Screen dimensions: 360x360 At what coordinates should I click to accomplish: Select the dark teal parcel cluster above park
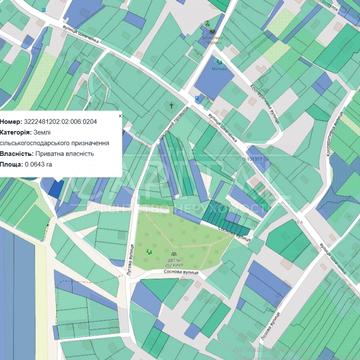pyautogui.click(x=223, y=218)
